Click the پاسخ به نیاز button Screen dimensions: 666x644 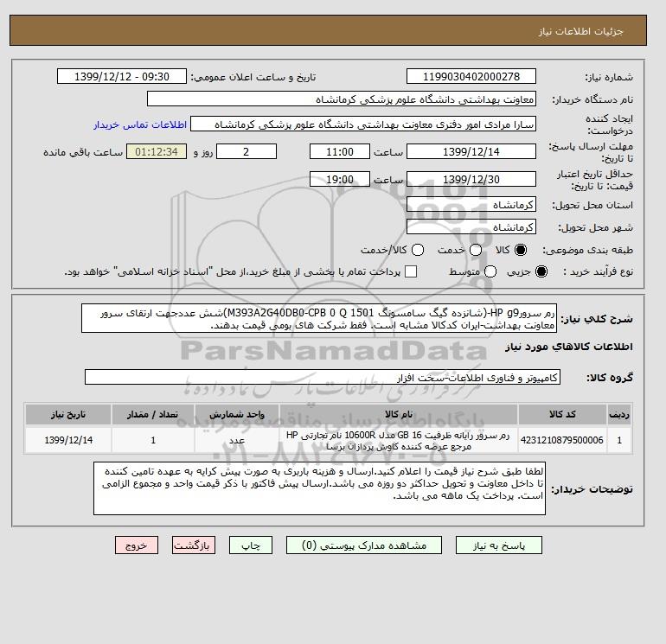click(499, 545)
